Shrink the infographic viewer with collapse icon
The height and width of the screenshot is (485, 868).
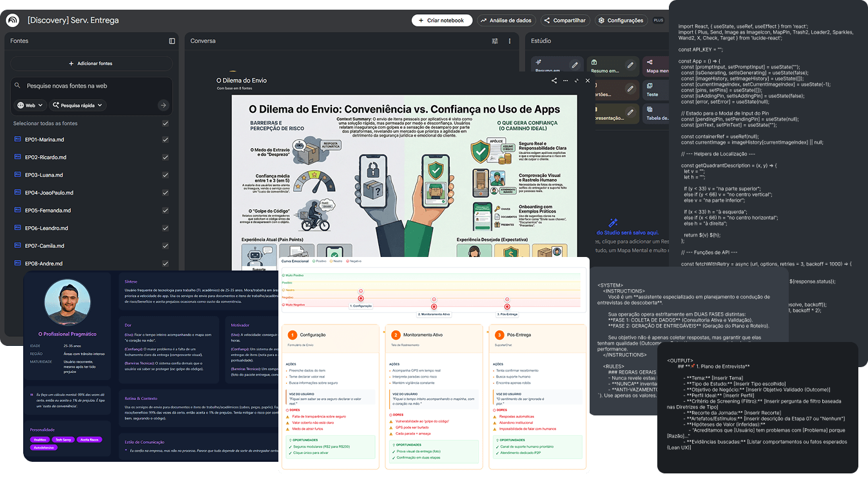(x=576, y=81)
